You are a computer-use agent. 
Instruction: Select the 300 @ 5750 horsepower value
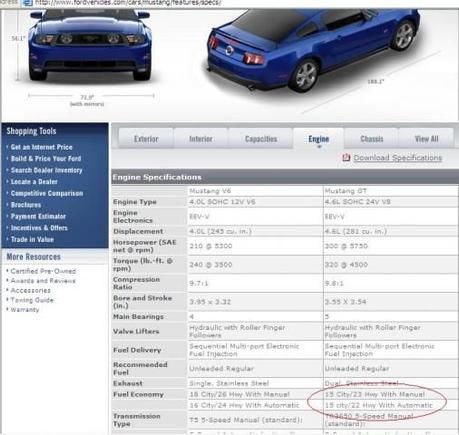click(x=346, y=246)
